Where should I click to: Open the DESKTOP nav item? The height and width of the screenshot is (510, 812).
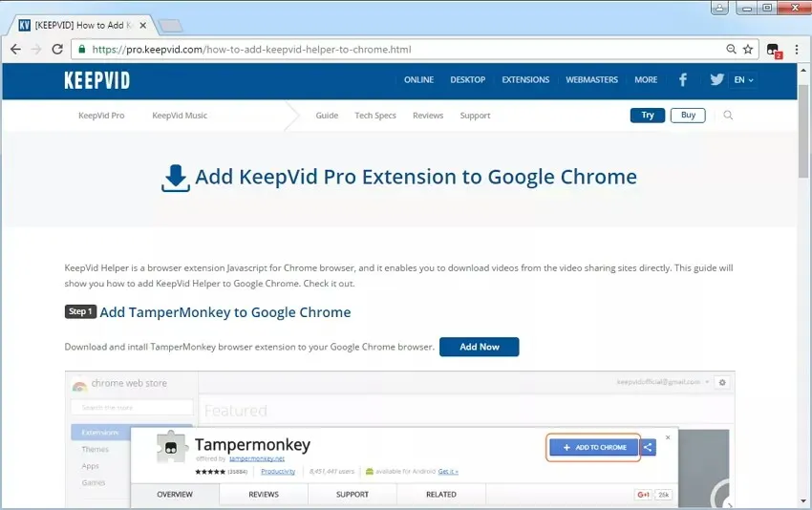click(x=468, y=79)
